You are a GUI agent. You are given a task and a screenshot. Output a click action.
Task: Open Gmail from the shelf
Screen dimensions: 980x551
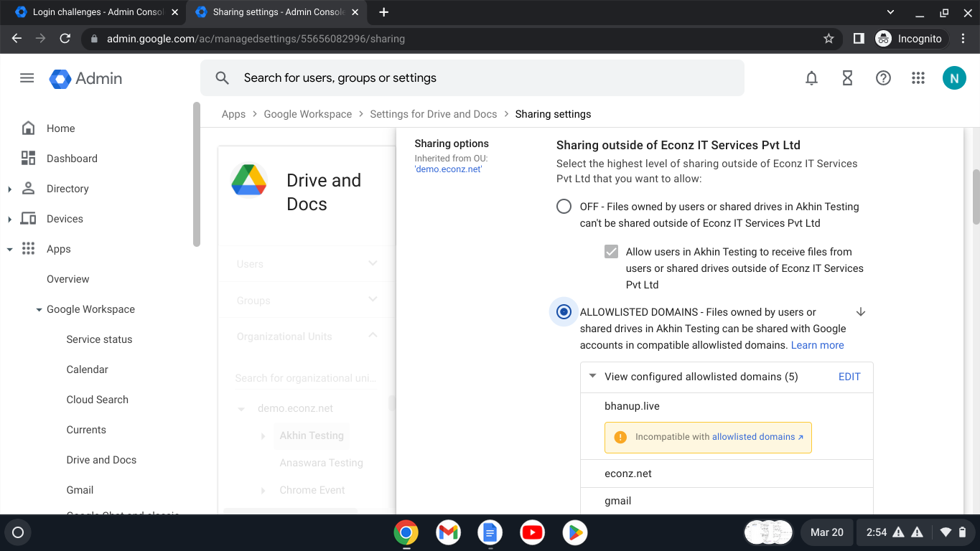click(448, 532)
